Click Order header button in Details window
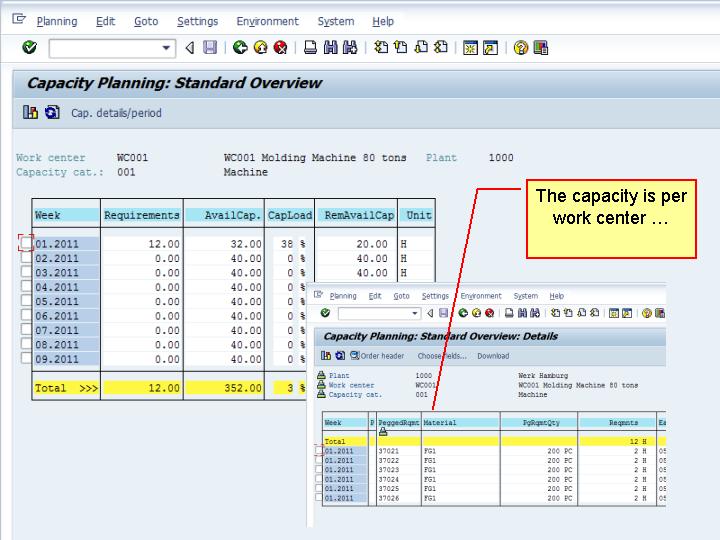Viewport: 720px width, 540px height. point(382,356)
